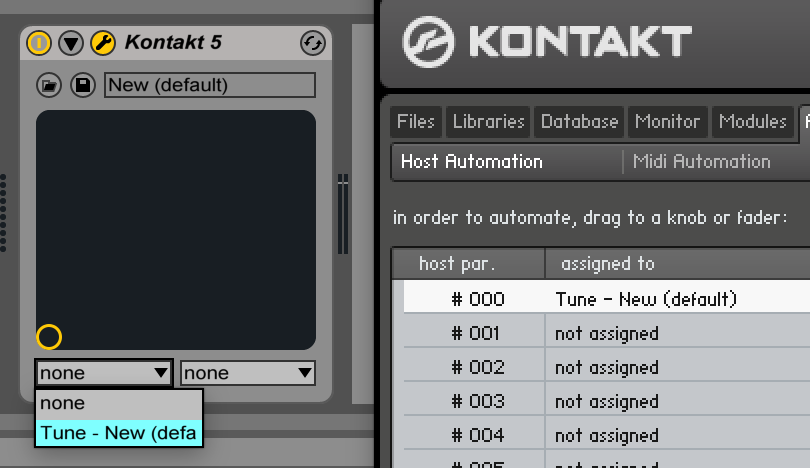Switch to the Libraries tab
Screen dimensions: 810x468
click(488, 121)
